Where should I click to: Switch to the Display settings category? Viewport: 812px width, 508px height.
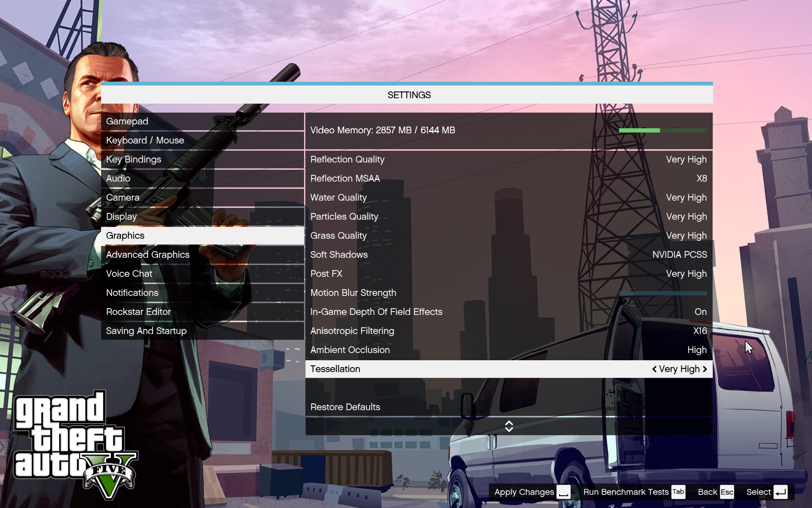(x=121, y=217)
